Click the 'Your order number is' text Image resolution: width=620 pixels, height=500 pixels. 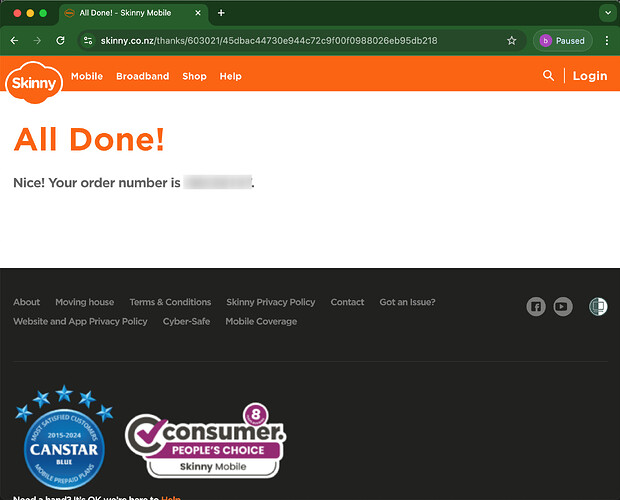(x=114, y=183)
